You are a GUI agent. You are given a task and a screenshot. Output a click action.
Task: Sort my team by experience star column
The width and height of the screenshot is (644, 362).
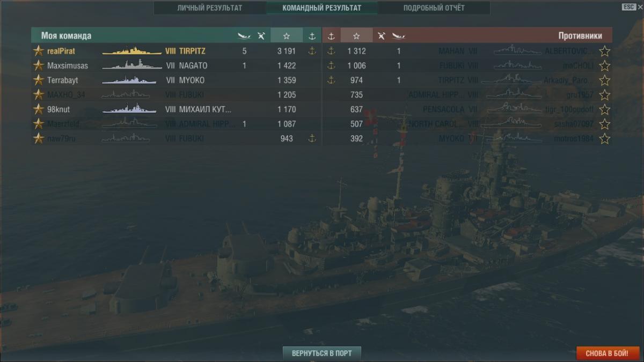tap(287, 36)
